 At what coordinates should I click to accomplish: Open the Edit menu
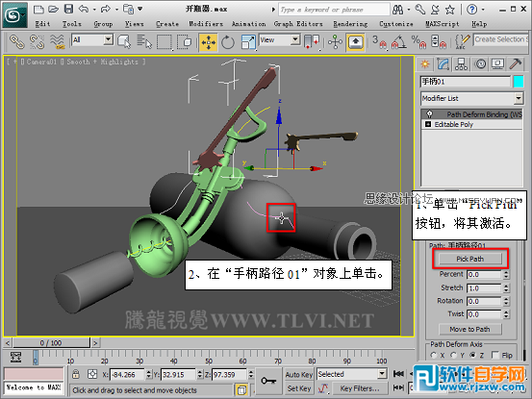42,24
